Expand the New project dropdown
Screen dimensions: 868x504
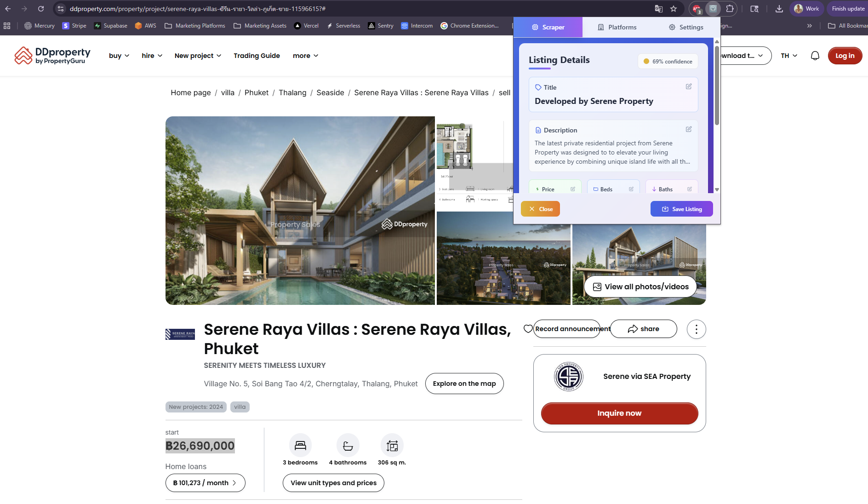[198, 56]
